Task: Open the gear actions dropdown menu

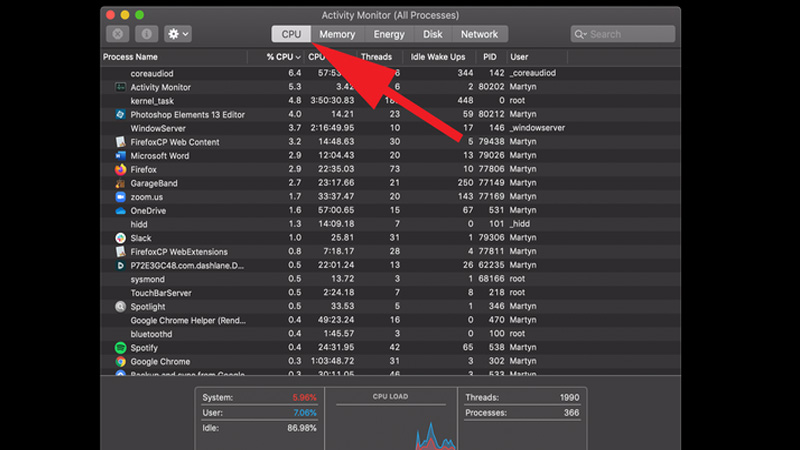Action: 178,34
